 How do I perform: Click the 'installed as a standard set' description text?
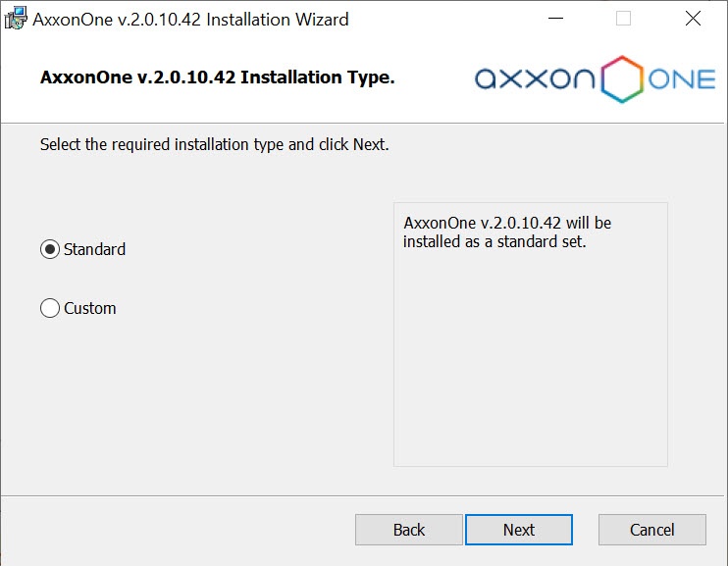coord(494,241)
